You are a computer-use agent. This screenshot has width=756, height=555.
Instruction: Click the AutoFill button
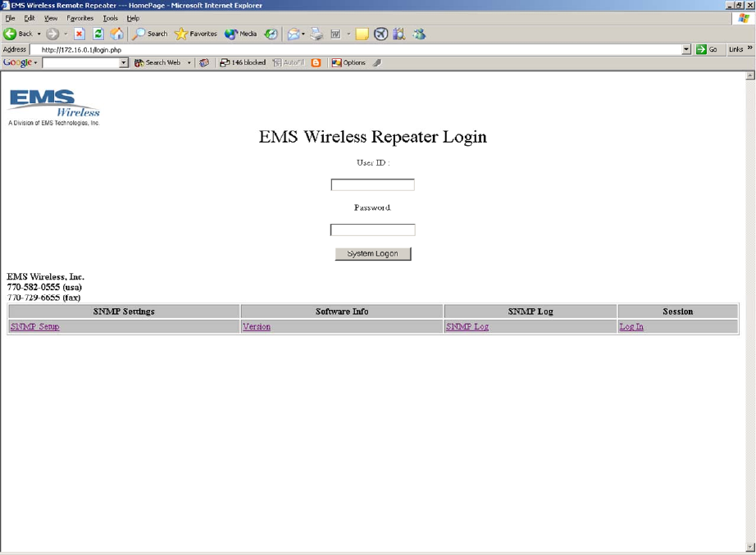point(289,62)
